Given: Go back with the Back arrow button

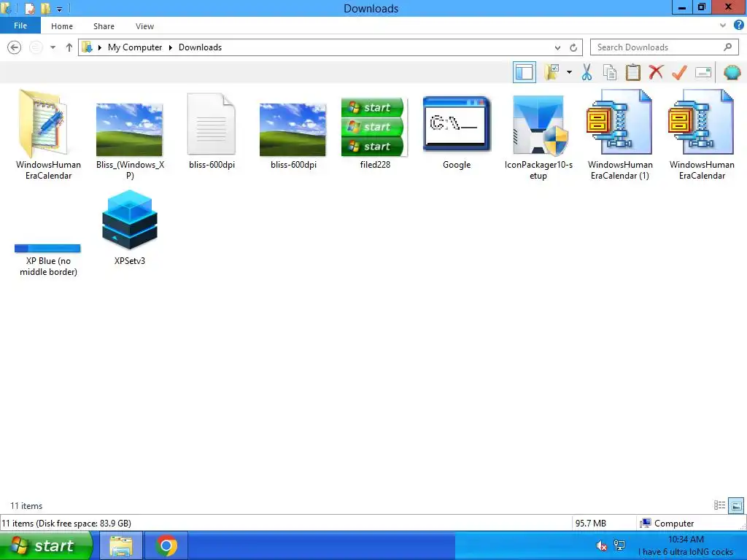Looking at the screenshot, I should (15, 47).
